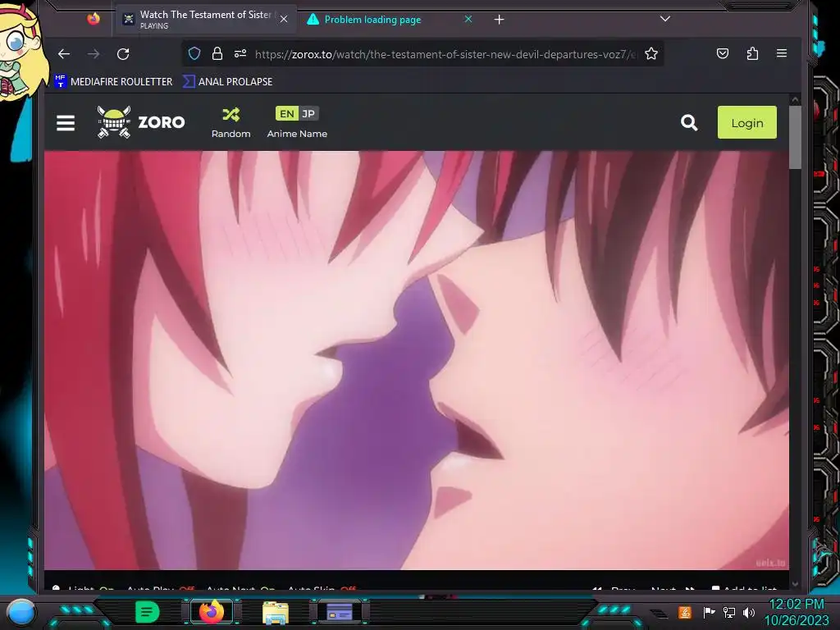Image resolution: width=840 pixels, height=630 pixels.
Task: Bookmark this page with the star
Action: click(651, 53)
